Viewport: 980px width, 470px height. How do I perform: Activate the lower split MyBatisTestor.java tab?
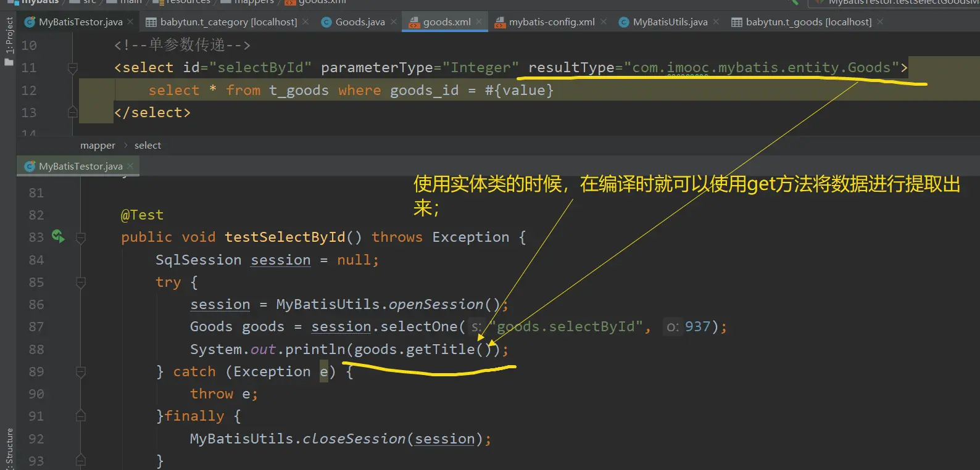coord(80,167)
